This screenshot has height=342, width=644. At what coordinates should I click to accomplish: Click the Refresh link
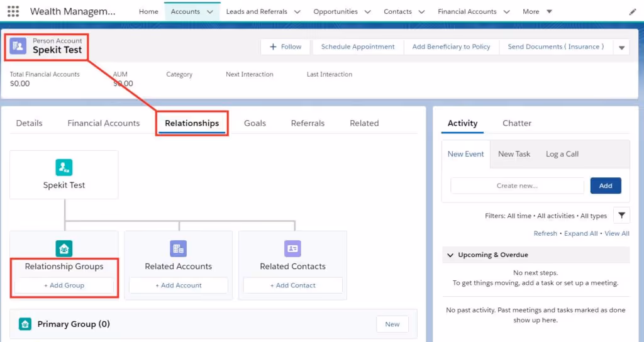pos(545,234)
